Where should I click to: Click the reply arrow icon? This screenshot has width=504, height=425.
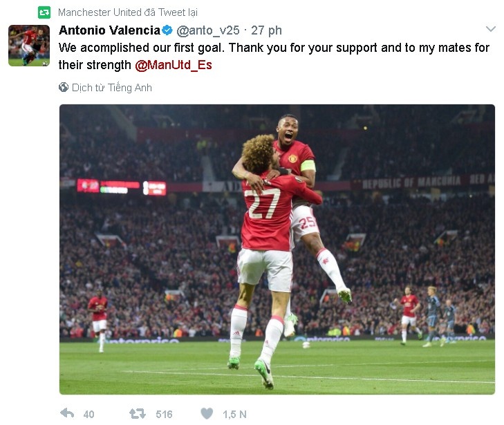click(x=67, y=413)
